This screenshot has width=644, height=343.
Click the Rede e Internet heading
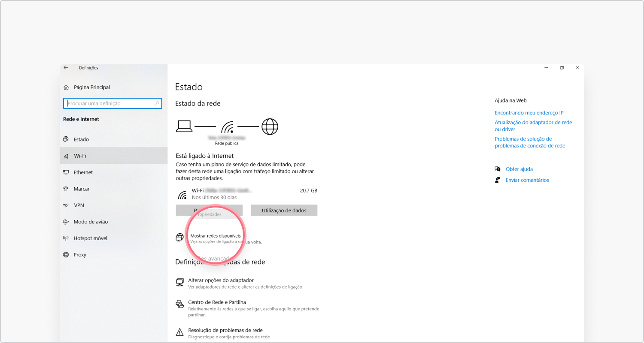81,119
